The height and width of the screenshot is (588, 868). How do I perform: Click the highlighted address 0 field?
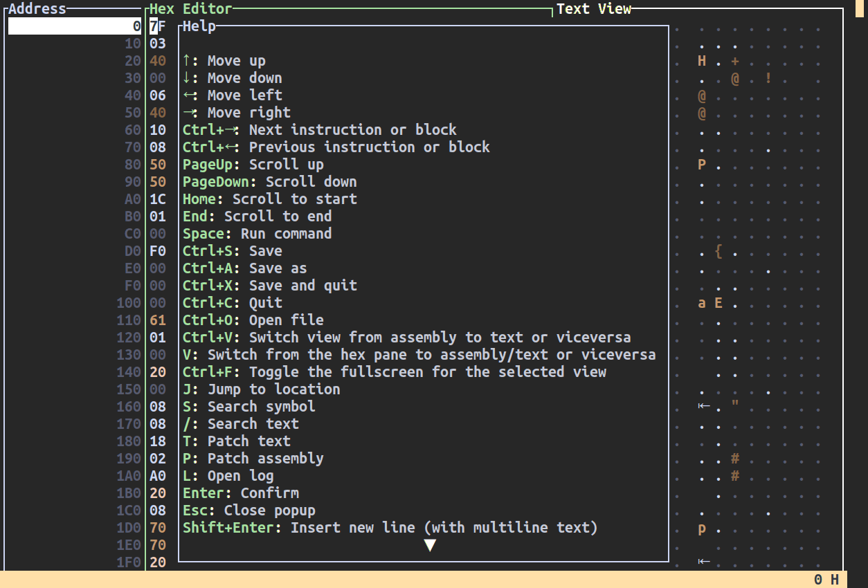tap(75, 26)
